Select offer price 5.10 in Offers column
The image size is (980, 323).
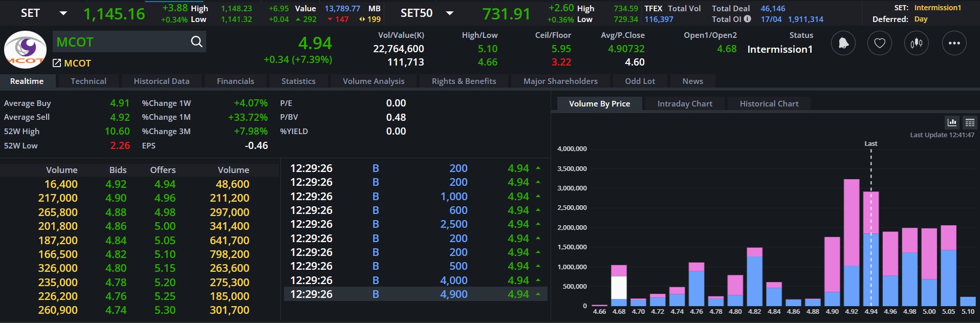165,254
